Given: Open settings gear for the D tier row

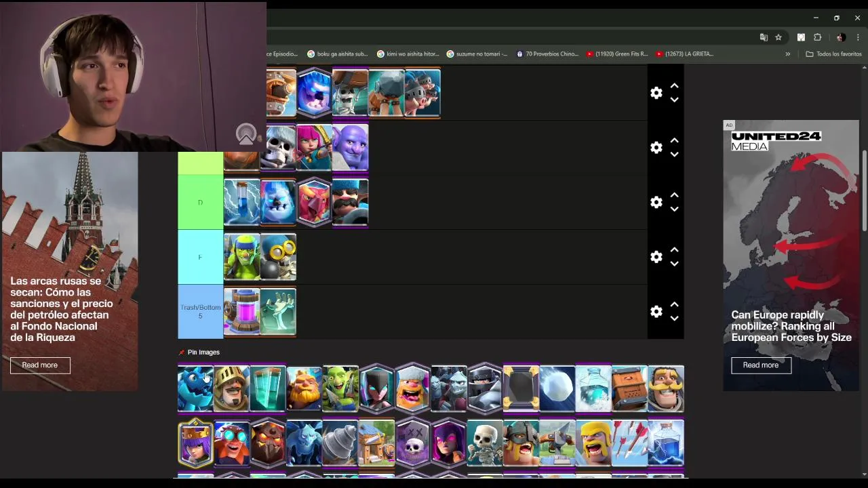Looking at the screenshot, I should (656, 202).
